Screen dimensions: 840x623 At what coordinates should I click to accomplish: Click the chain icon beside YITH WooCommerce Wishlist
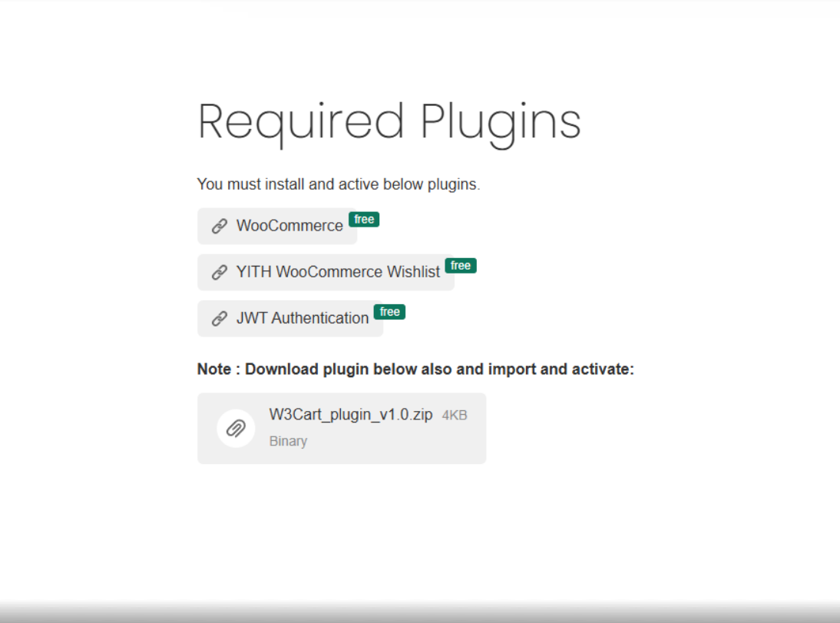[220, 273]
